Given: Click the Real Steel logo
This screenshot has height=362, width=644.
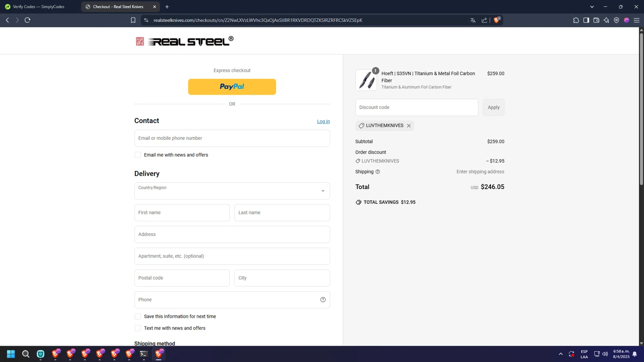Looking at the screenshot, I should click(x=185, y=41).
